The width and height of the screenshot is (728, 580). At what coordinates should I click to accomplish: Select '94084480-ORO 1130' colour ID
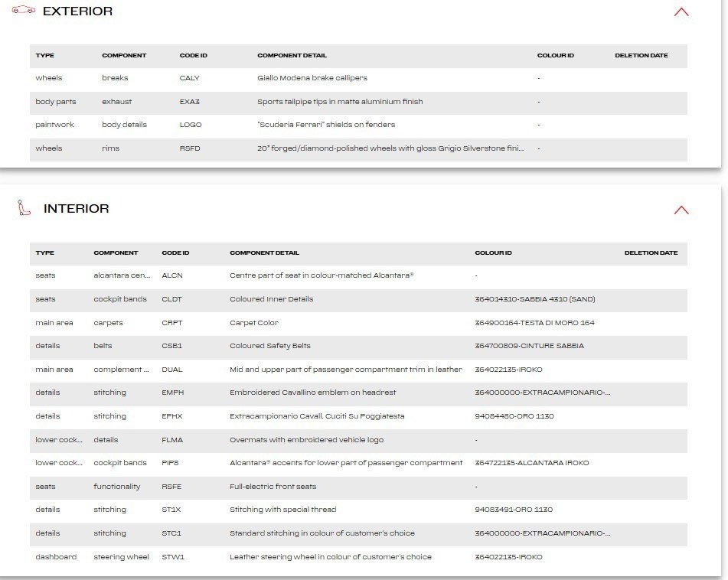click(514, 416)
